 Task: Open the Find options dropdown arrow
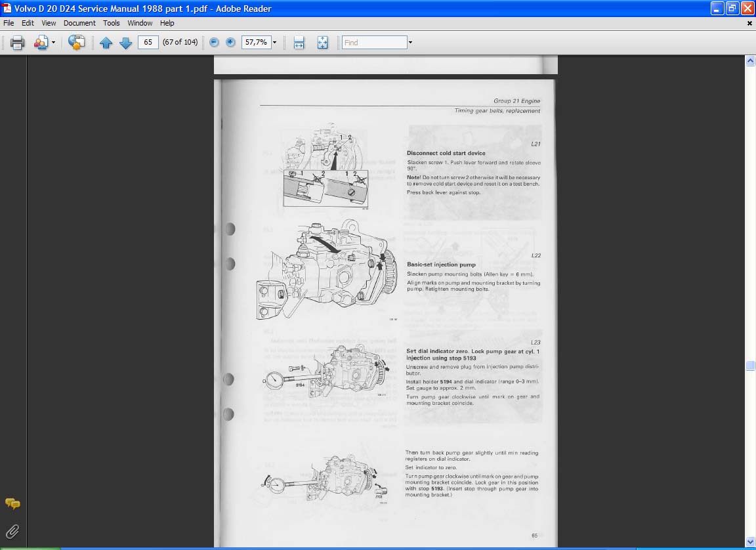tap(410, 43)
